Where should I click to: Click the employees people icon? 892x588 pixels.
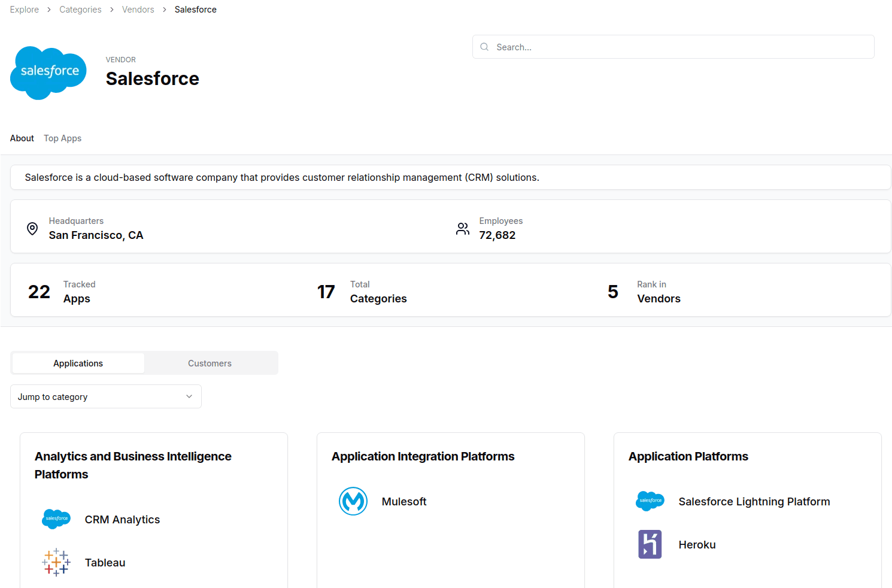(x=463, y=228)
